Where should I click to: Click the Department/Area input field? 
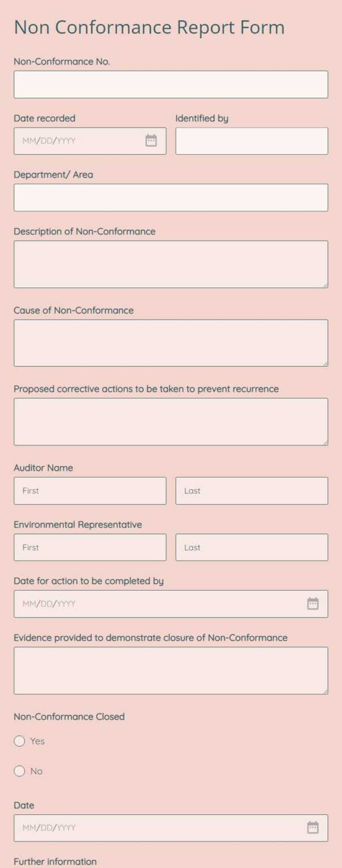tap(171, 197)
